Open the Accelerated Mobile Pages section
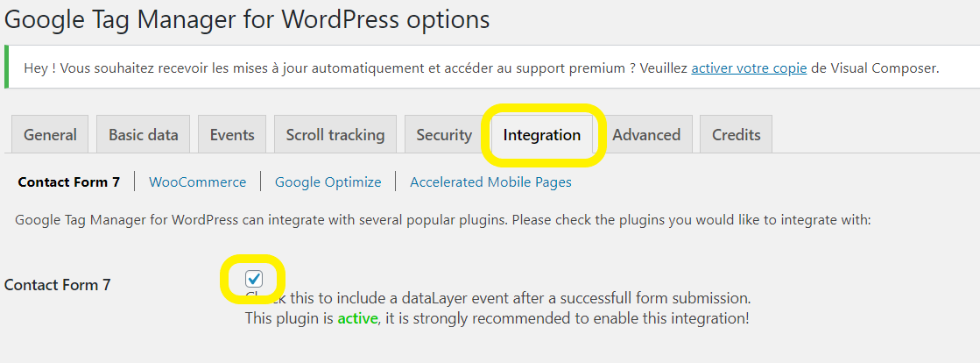The image size is (980, 363). pyautogui.click(x=490, y=182)
